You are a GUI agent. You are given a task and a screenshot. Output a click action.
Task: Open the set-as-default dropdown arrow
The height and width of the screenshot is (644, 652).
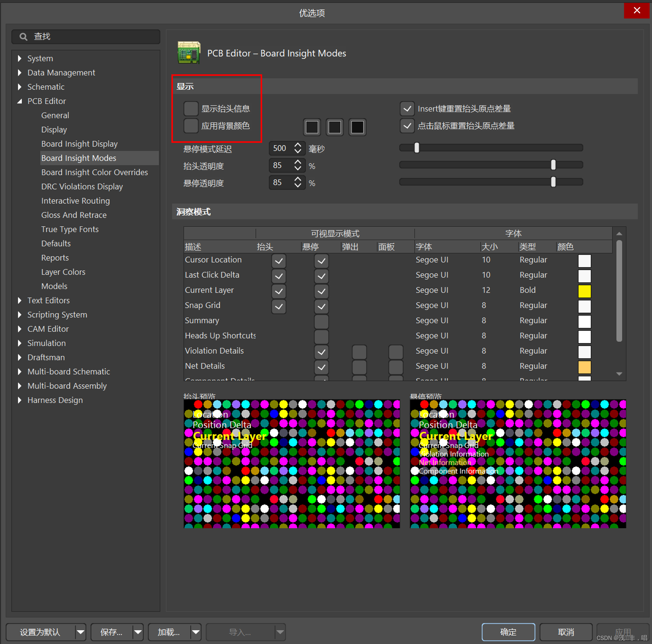pos(80,632)
